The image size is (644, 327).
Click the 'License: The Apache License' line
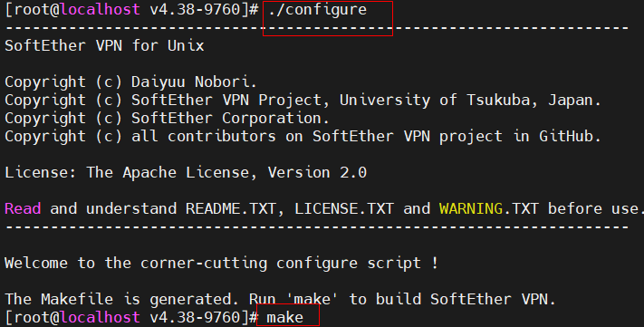pyautogui.click(x=186, y=172)
